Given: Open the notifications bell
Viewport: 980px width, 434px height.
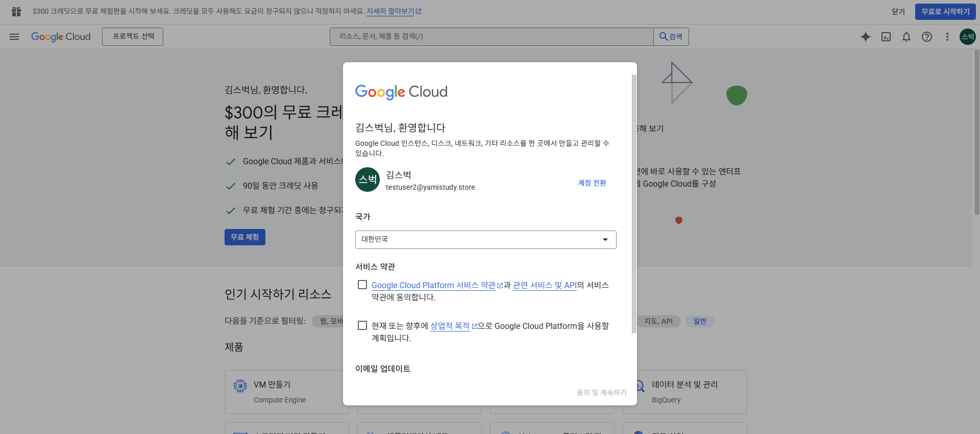Looking at the screenshot, I should [x=906, y=37].
